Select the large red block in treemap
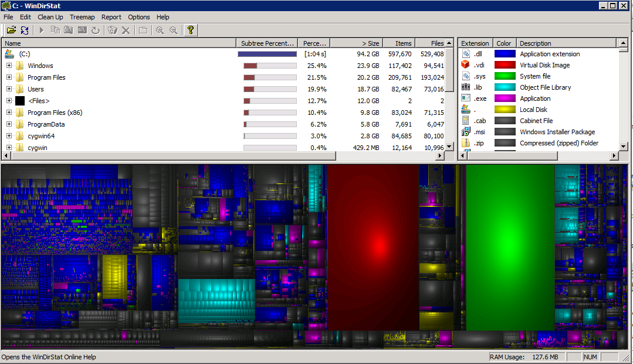This screenshot has height=364, width=633. pyautogui.click(x=373, y=246)
